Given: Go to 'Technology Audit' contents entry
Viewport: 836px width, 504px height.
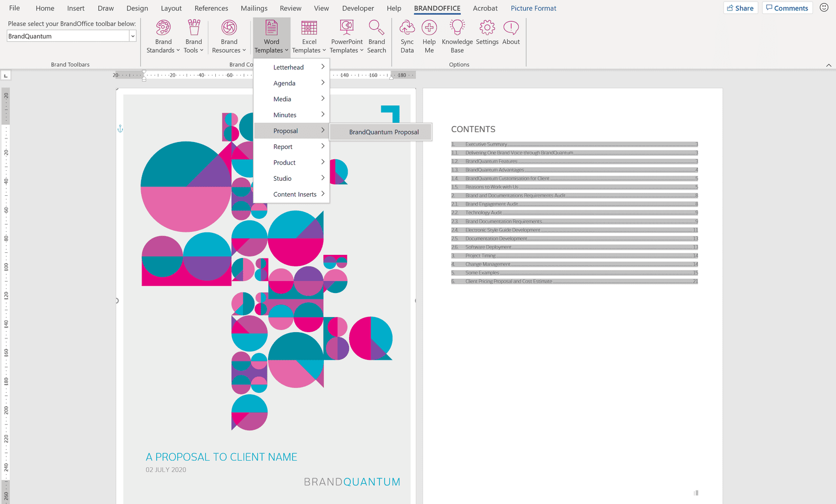Looking at the screenshot, I should pyautogui.click(x=575, y=213).
